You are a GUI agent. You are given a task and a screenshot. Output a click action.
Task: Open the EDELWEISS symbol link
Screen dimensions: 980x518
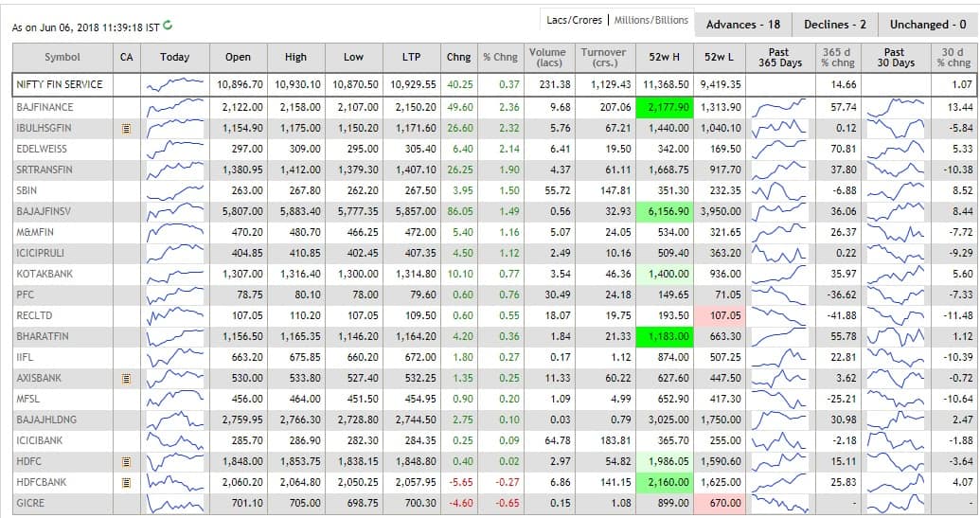[41, 149]
